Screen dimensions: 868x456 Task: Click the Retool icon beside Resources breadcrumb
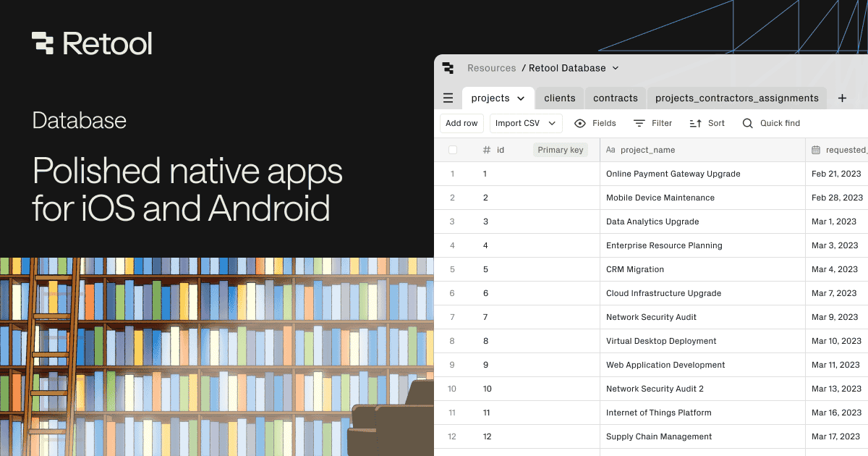[448, 68]
